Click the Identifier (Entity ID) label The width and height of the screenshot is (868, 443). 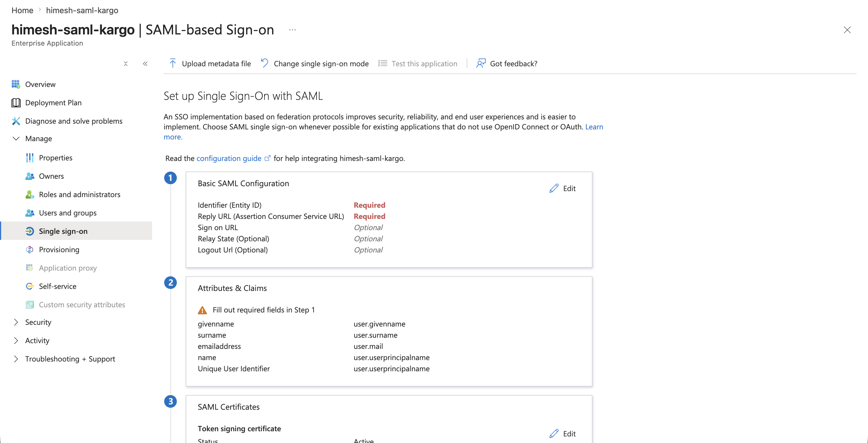tap(229, 205)
